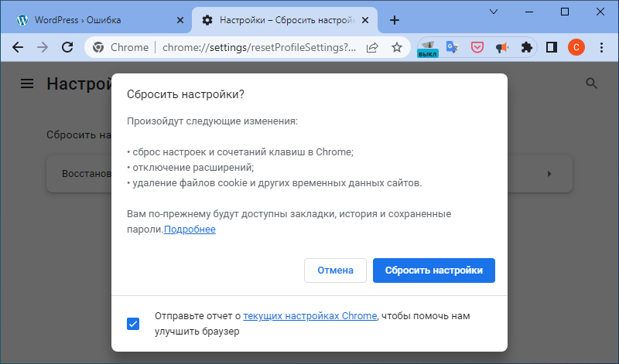Share this page via share icon
The image size is (619, 364).
pos(372,48)
